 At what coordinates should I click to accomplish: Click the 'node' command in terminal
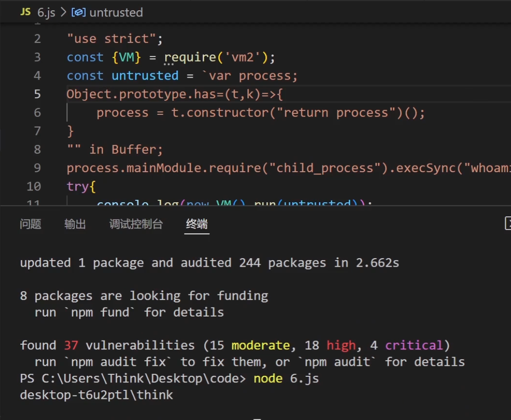pos(268,379)
